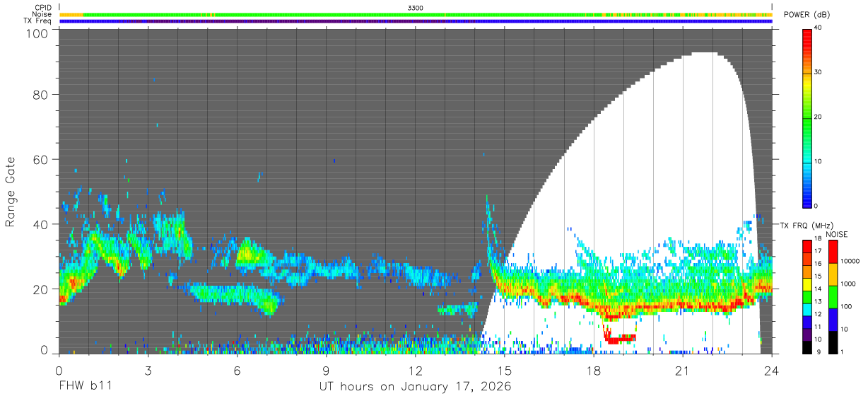Screen dimensions: 868x401
Task: Click the 12 tick on the UT hours axis
Action: click(x=416, y=370)
